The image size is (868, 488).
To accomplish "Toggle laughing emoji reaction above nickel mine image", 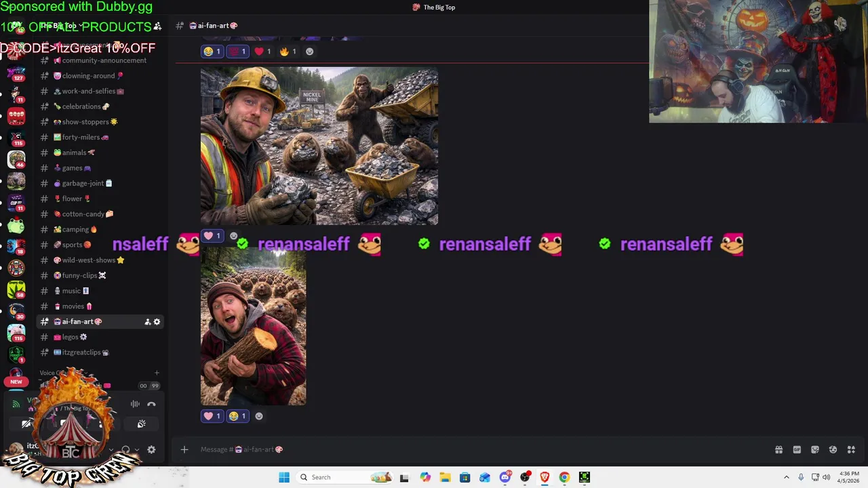I will coord(212,52).
